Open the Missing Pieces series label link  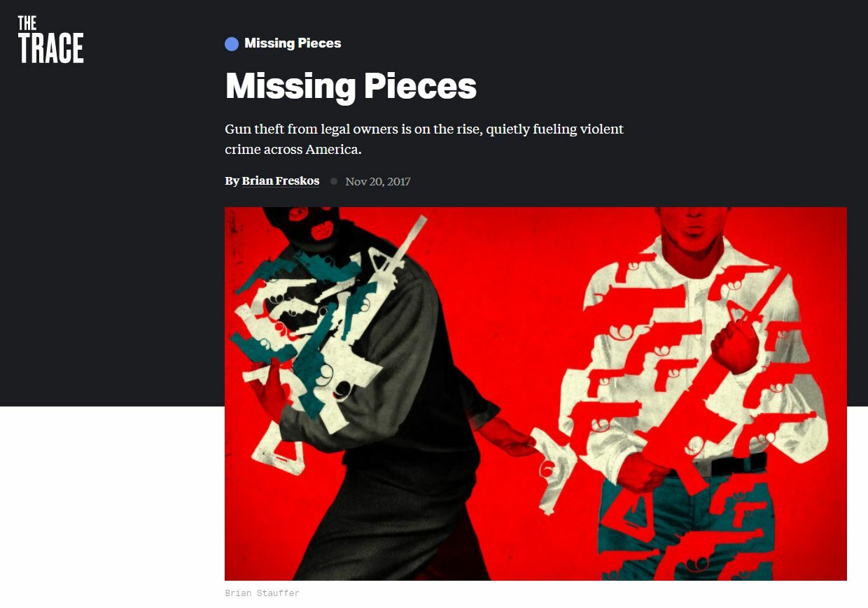293,43
